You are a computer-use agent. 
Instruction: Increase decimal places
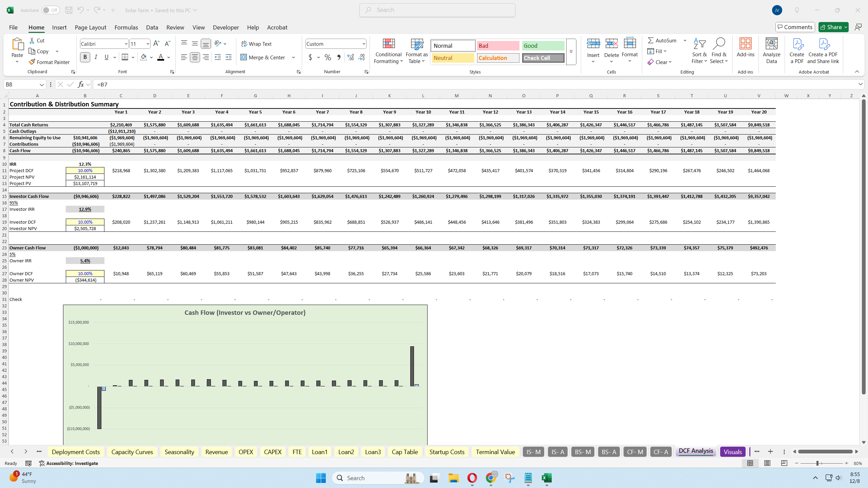351,57
